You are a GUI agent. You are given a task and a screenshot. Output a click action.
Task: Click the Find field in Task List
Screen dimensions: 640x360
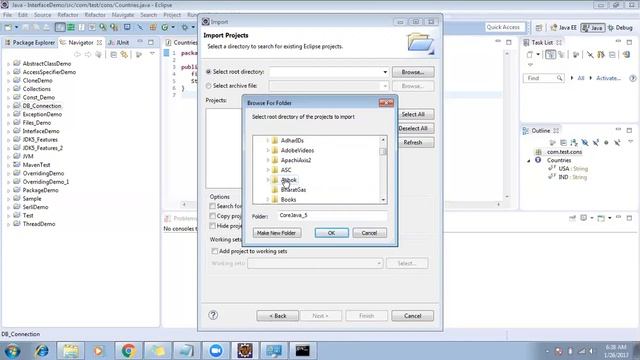click(544, 78)
